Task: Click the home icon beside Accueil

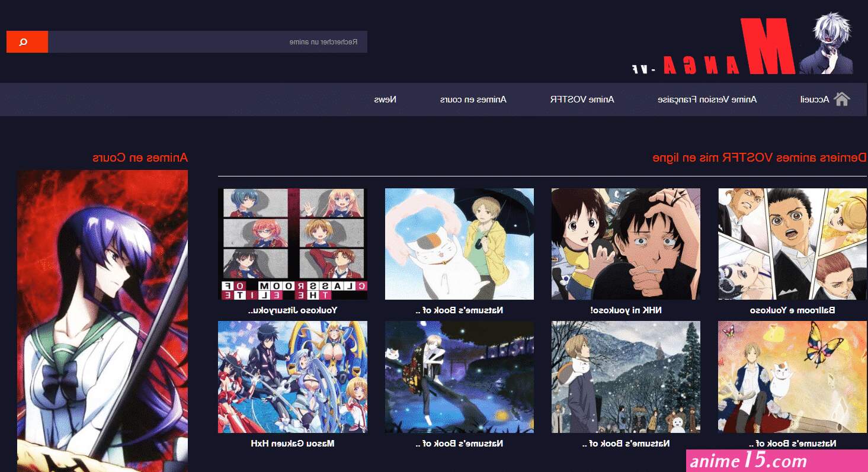Action: (x=842, y=99)
